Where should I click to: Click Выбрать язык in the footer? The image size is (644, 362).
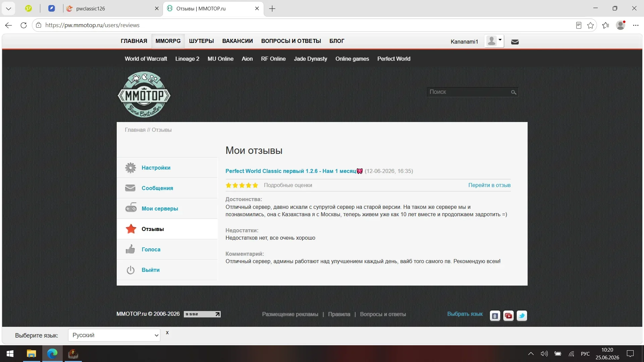click(465, 314)
